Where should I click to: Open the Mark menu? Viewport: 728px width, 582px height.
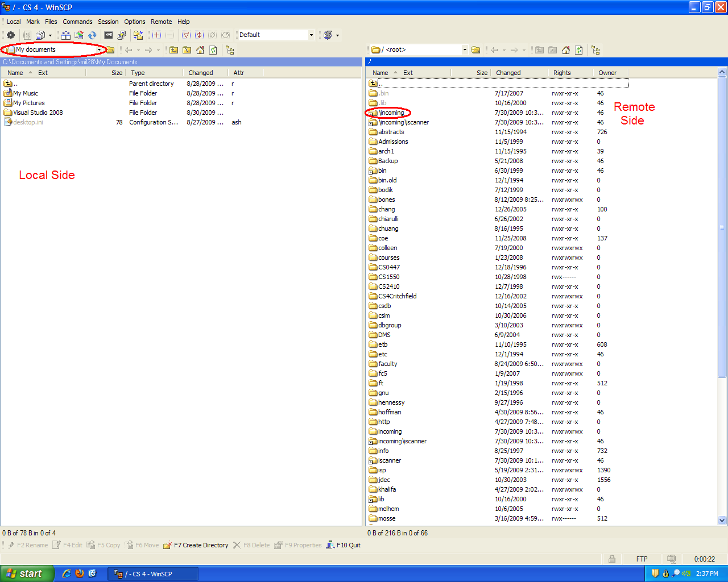[x=33, y=22]
